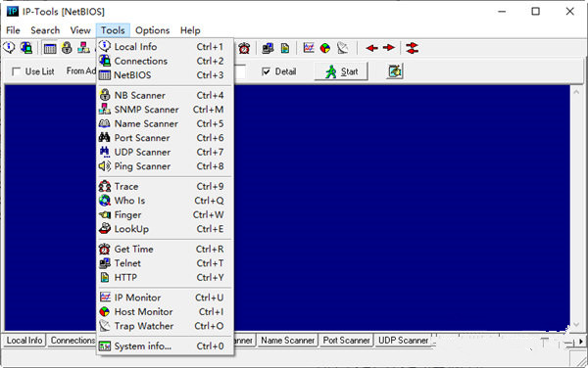The width and height of the screenshot is (588, 368).
Task: Switch to the UDP Scanner bottom tab
Action: pyautogui.click(x=403, y=341)
